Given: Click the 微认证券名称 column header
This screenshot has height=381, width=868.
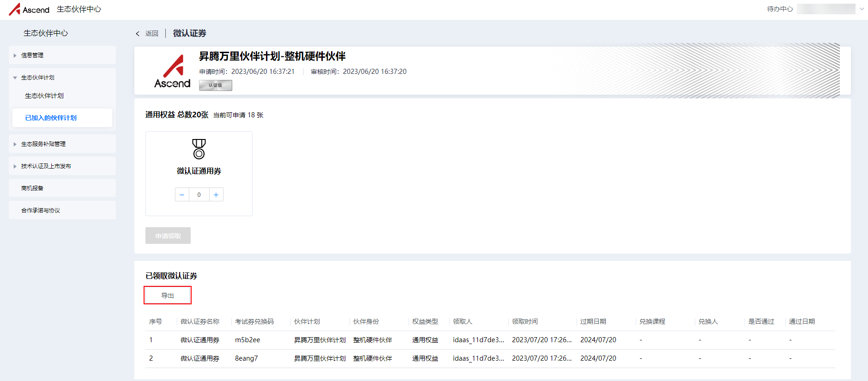Looking at the screenshot, I should click(x=200, y=321).
